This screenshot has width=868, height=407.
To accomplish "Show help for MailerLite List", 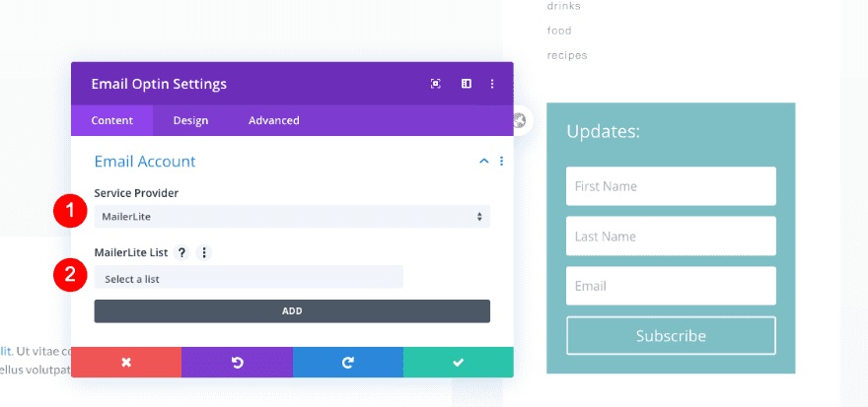I will 181,252.
